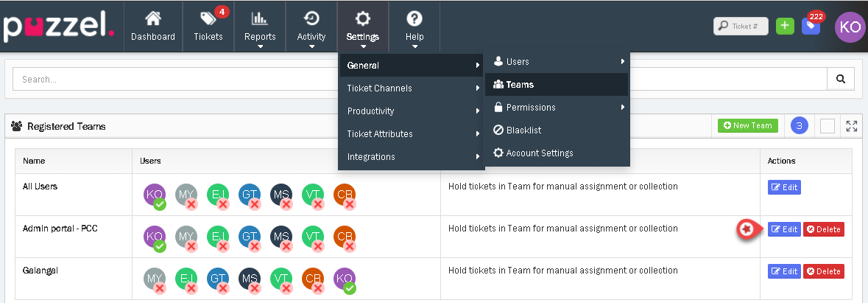Open the Dashboard home icon
This screenshot has height=303, width=868.
tap(152, 26)
